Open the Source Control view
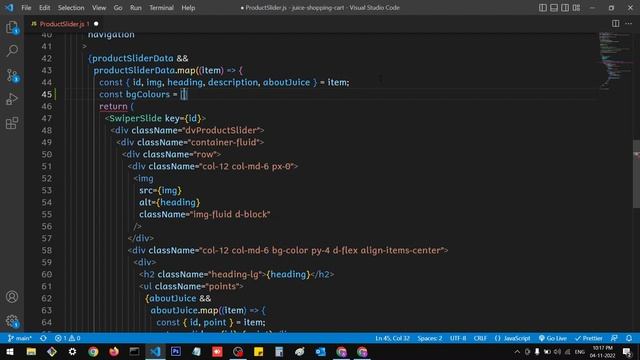Viewport: 640px width, 360px height. pos(12,75)
